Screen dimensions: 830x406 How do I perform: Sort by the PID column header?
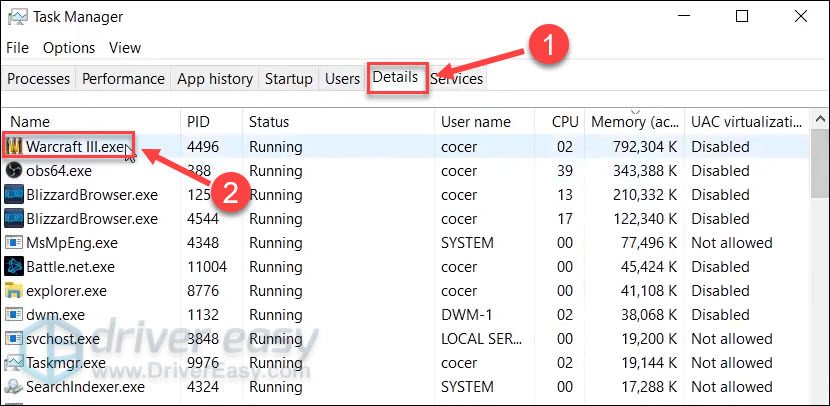point(212,122)
